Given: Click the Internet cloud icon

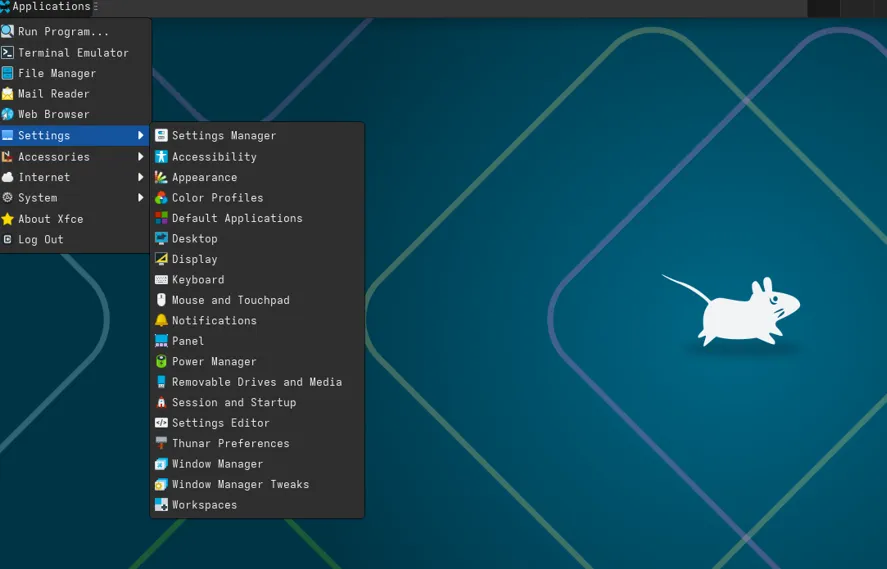Looking at the screenshot, I should (x=7, y=177).
